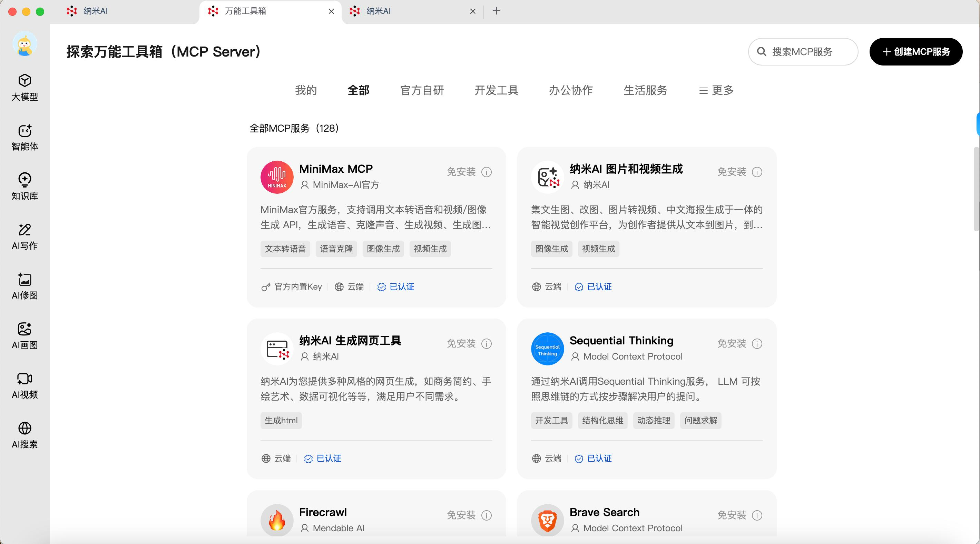Click the user avatar in the sidebar

coord(25,44)
